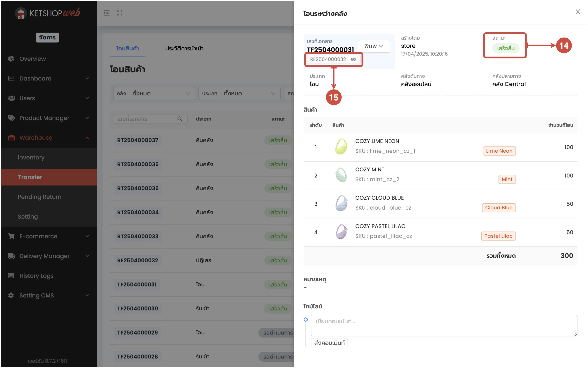588x368 pixels.
Task: Click the COZY MINT product thumbnail
Action: (x=341, y=175)
